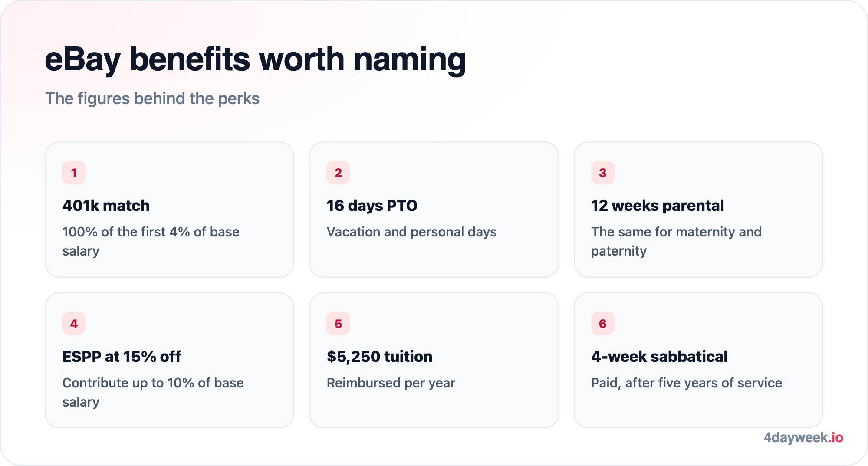Click the subtitle The figures behind the perks

[x=152, y=98]
